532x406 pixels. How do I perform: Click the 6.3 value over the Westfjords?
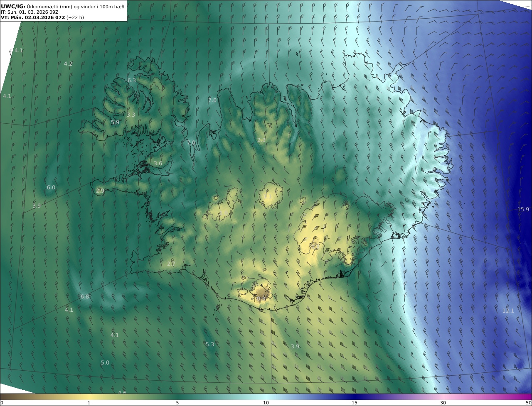(132, 80)
